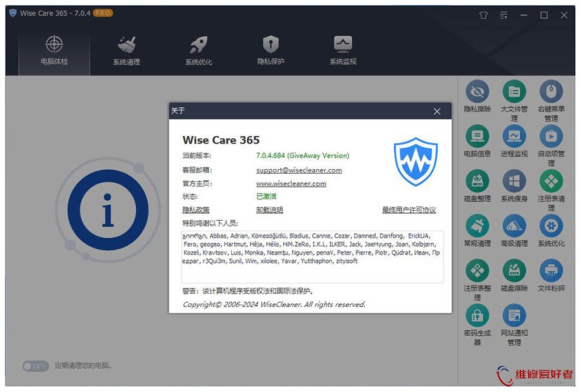Open the 隐私保护 privacy protector tab
The height and width of the screenshot is (392, 581).
(271, 51)
